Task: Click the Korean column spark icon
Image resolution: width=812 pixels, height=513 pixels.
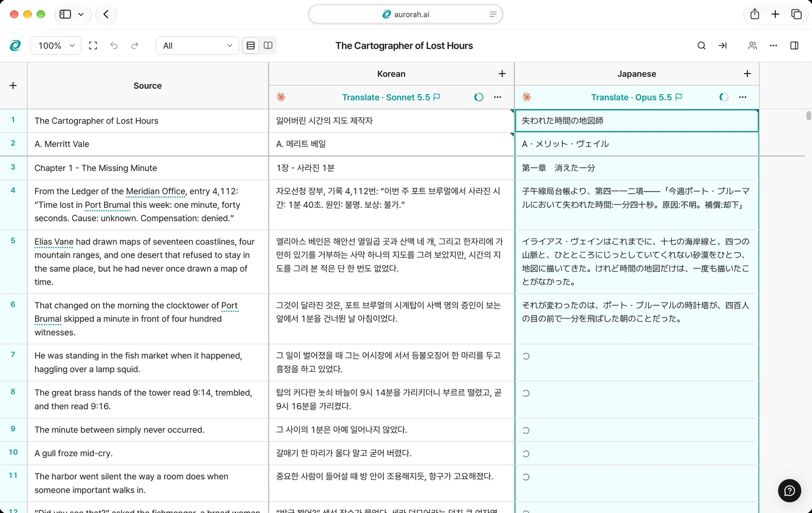Action: tap(281, 97)
